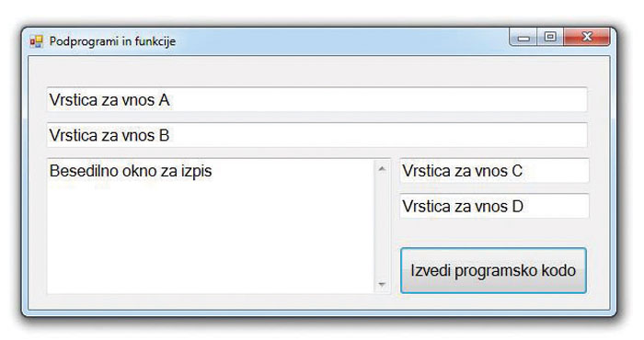Click gray gap between field D and button

click(x=494, y=232)
